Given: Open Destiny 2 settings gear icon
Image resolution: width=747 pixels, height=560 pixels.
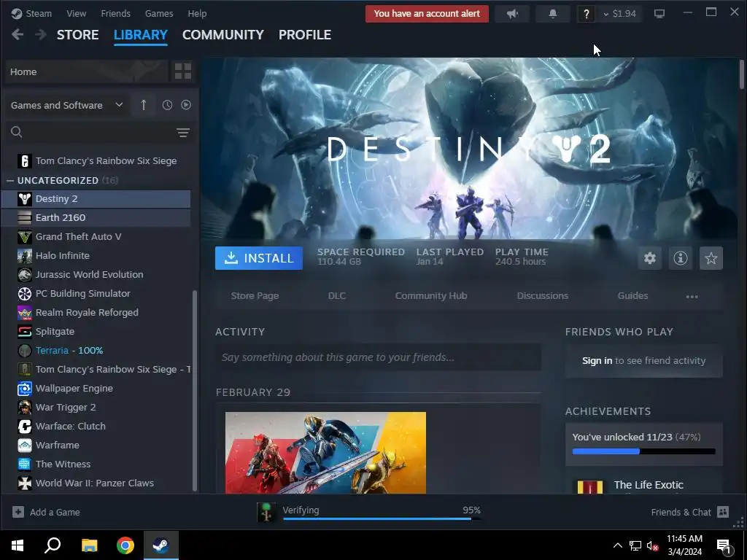Looking at the screenshot, I should (650, 258).
